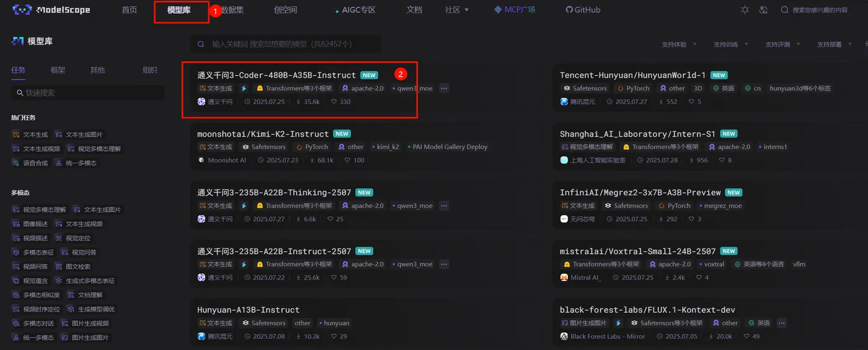Open moonshotai/Kimi-K2-Instruct model
Screen dimensions: 868x350
(263, 134)
